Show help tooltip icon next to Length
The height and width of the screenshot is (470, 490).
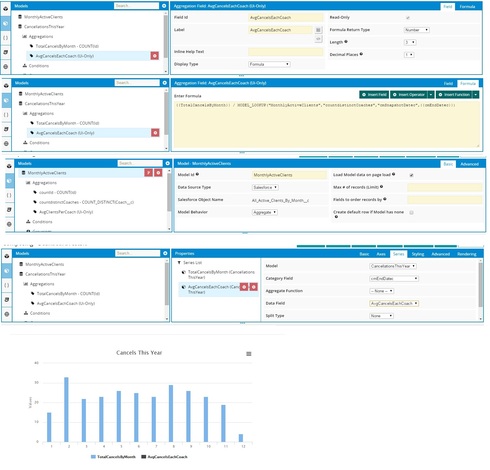coord(346,42)
